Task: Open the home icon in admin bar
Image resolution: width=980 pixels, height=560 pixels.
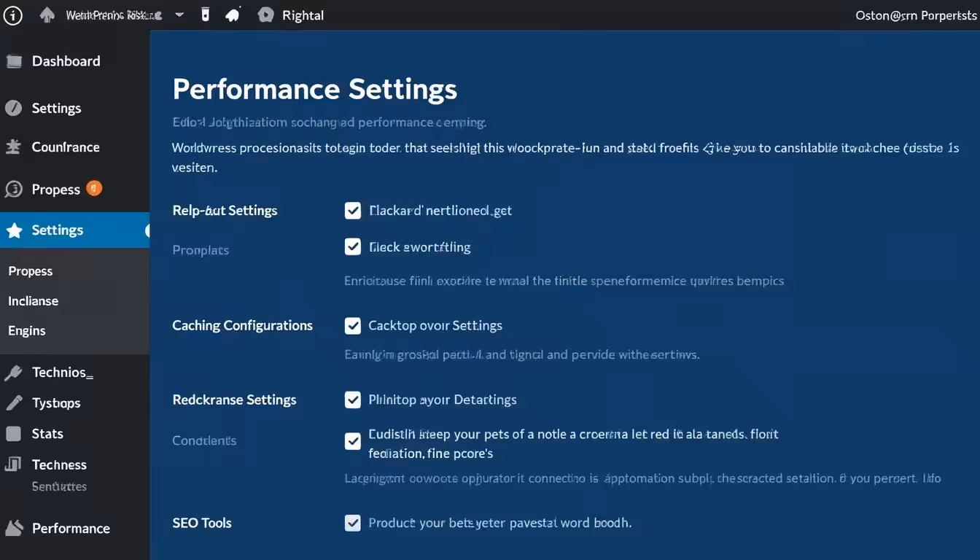Action: click(47, 15)
